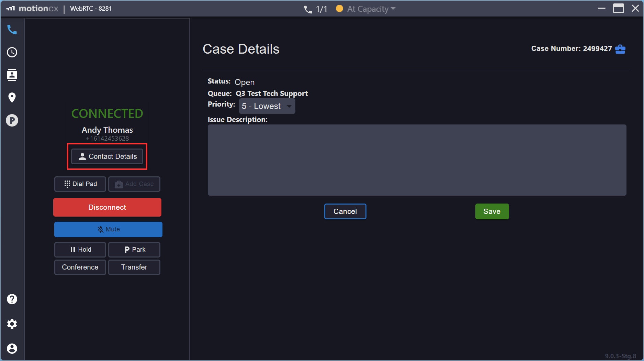Click the Add Case button
Viewport: 644px width, 361px height.
coord(134,184)
